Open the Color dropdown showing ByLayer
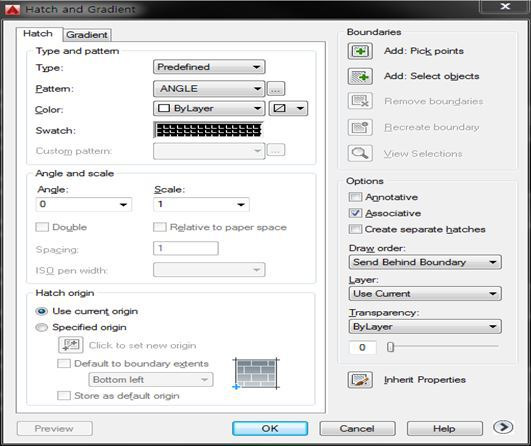Image resolution: width=531 pixels, height=446 pixels. click(x=209, y=108)
